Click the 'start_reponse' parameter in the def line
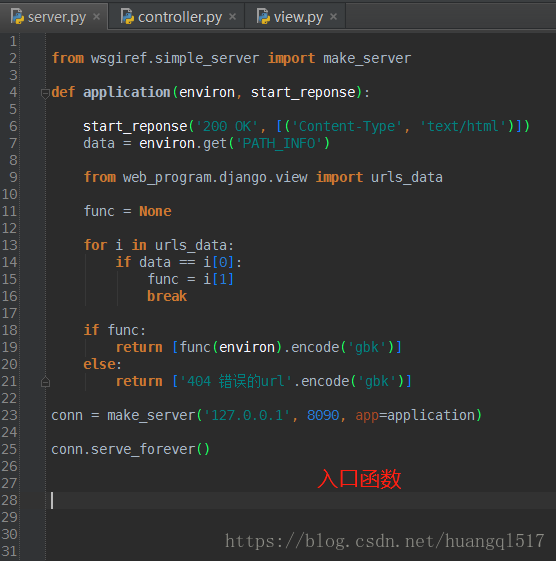Screen dimensions: 556x561 (303, 92)
